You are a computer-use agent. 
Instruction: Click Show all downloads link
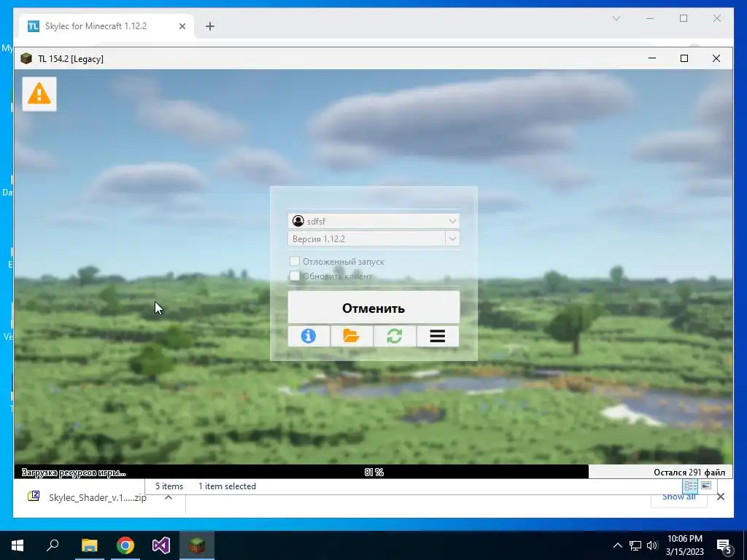click(678, 497)
